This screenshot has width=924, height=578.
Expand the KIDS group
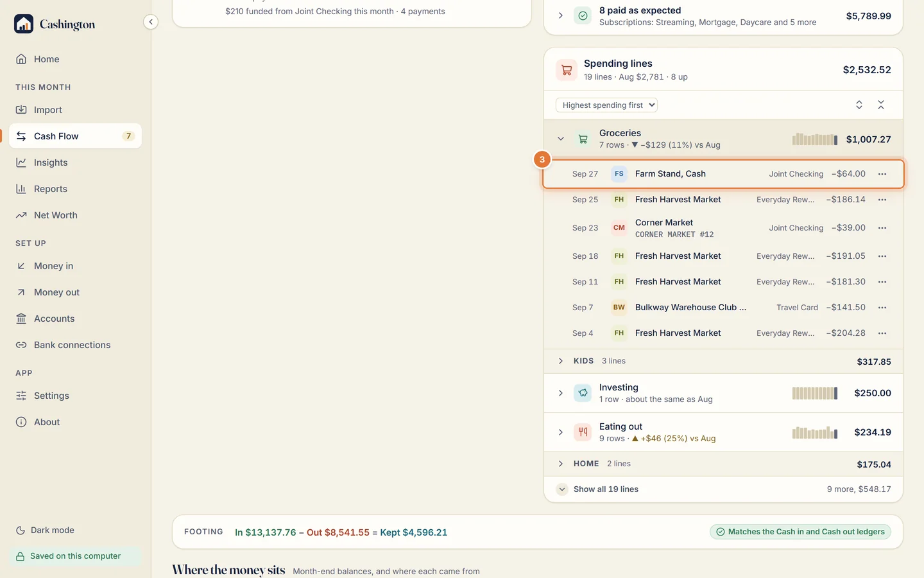pos(561,361)
